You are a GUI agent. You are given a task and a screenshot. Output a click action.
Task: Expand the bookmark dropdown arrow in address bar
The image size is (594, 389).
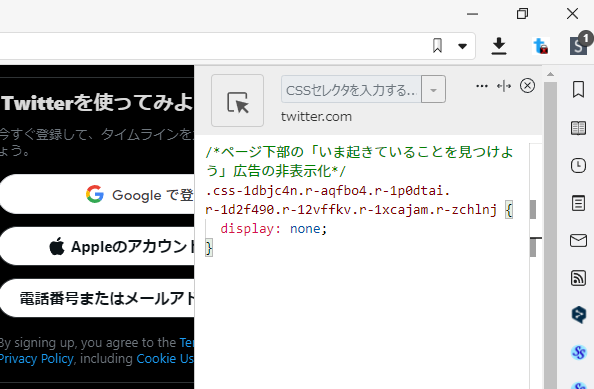(462, 46)
